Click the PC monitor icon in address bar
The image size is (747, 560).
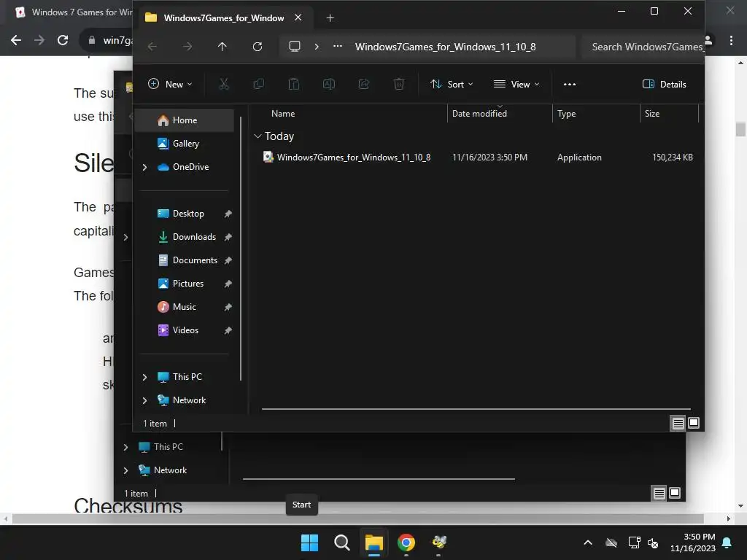tap(295, 46)
